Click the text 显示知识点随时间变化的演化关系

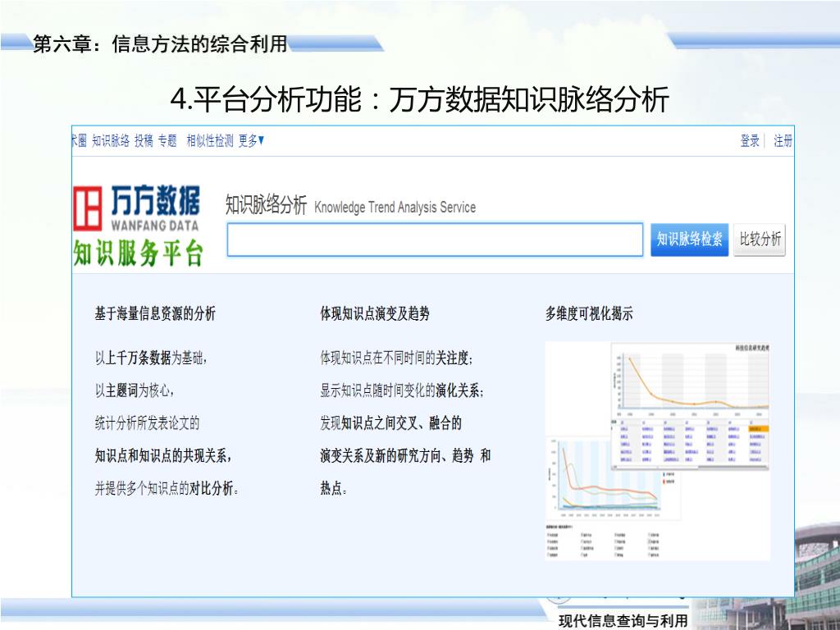(401, 390)
